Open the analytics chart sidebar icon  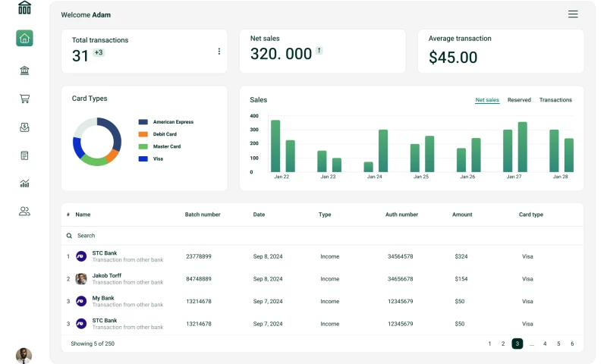(24, 184)
